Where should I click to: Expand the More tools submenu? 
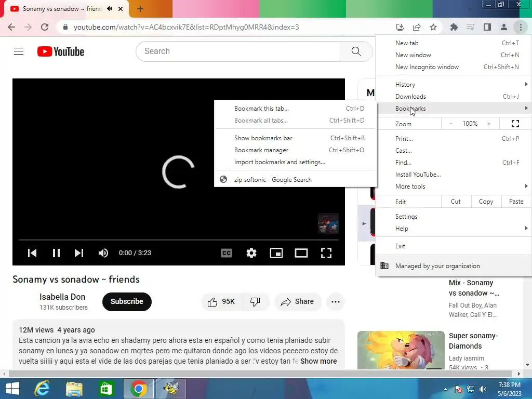coord(454,187)
